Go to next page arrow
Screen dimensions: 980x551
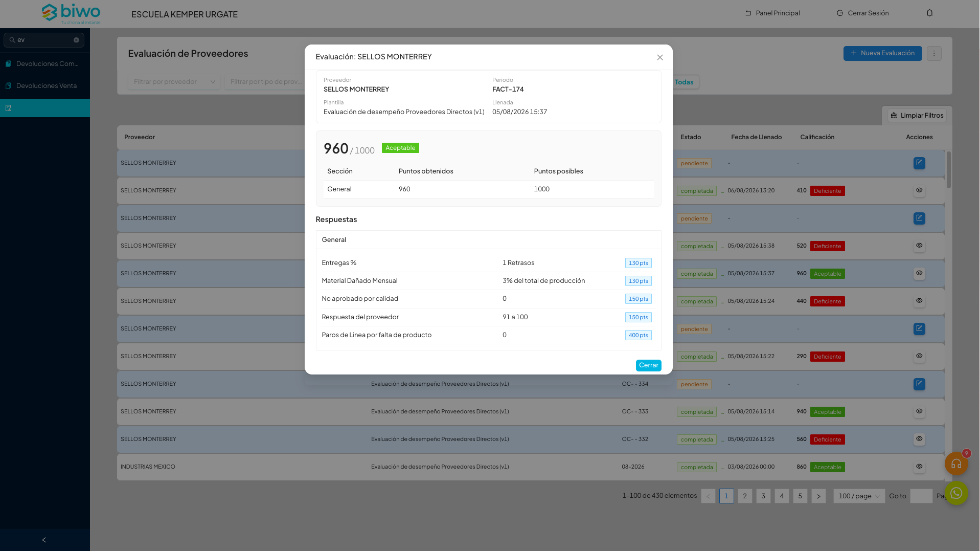coord(818,496)
